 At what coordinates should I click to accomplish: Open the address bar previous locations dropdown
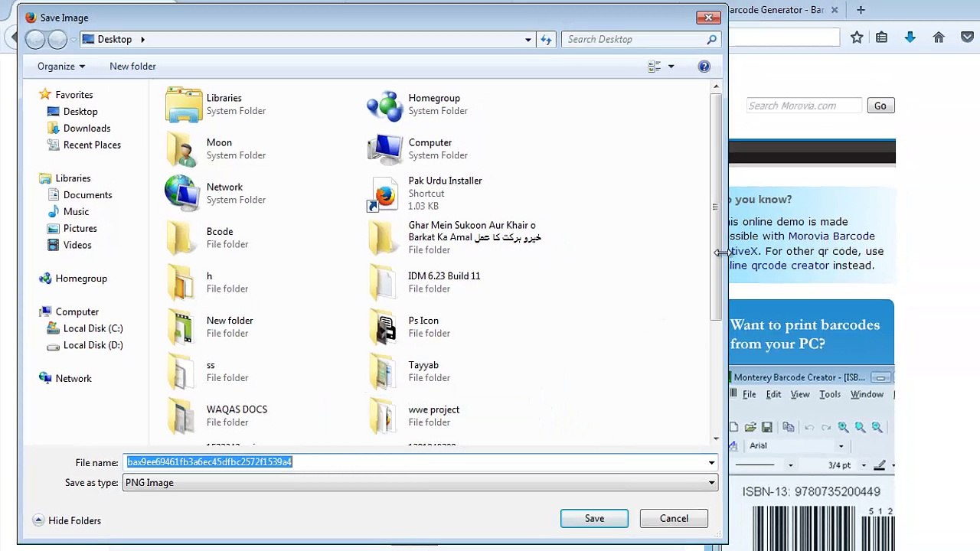tap(528, 40)
